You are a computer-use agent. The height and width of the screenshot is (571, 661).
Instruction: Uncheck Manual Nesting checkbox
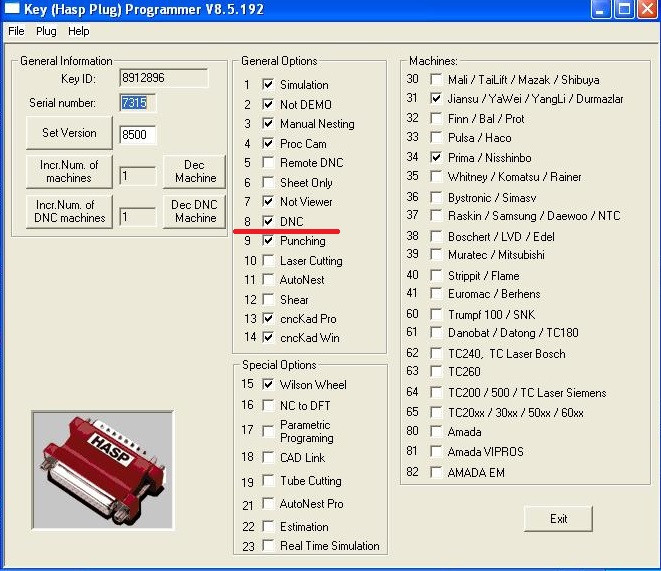(268, 123)
